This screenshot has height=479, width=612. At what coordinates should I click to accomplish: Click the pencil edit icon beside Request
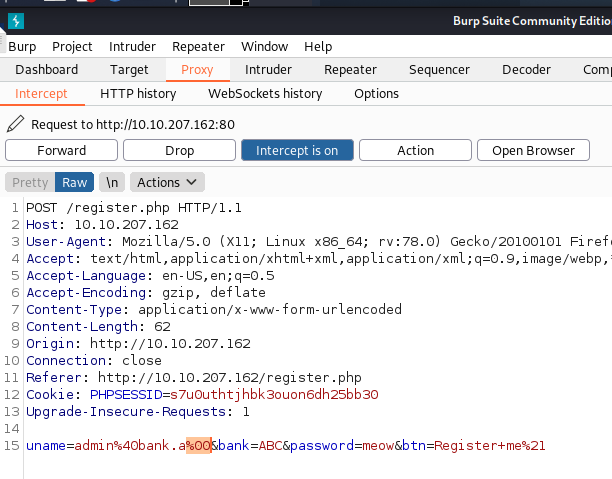(15, 125)
